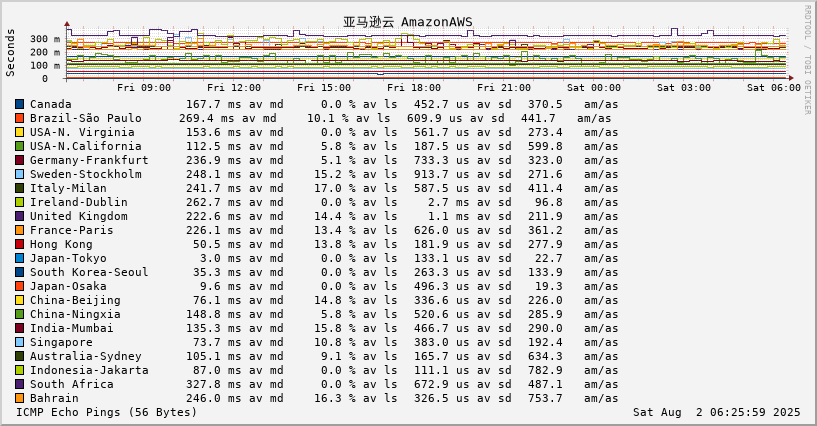Select the 'Sat 03:00' time axis label
The width and height of the screenshot is (817, 426).
(x=684, y=87)
